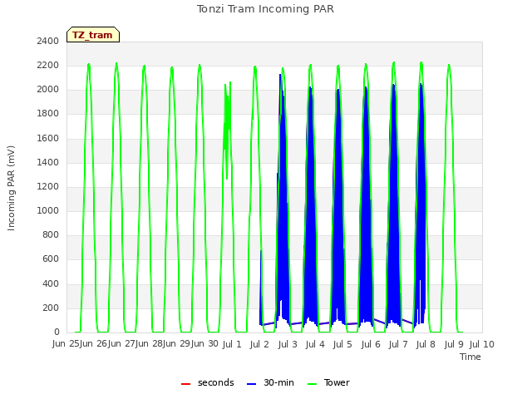Click the Jun 30 x-axis date label

pyautogui.click(x=205, y=343)
